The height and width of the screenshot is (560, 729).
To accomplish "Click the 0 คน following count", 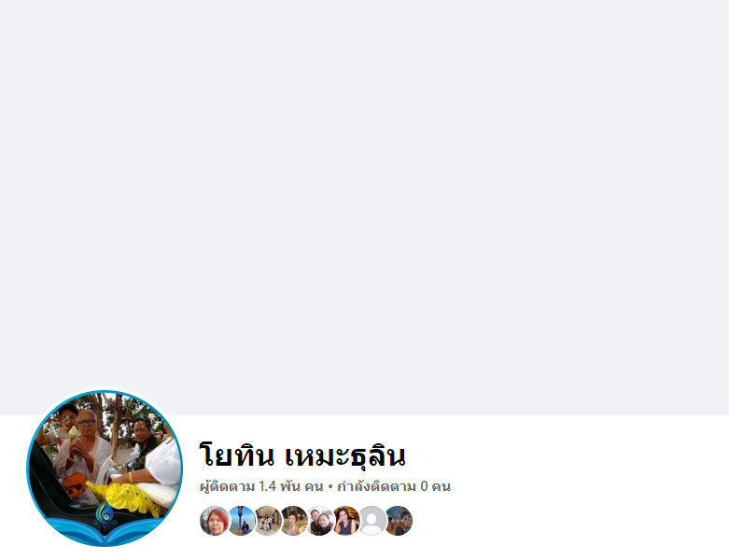I will (435, 486).
